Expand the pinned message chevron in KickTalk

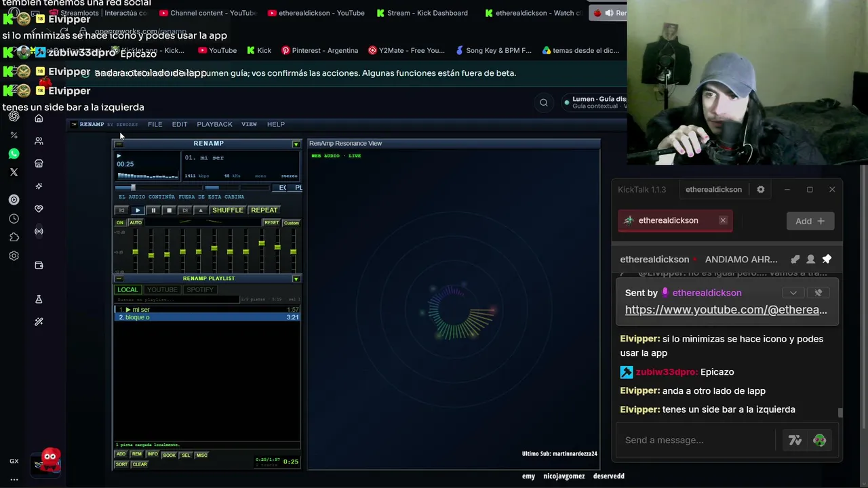coord(793,293)
